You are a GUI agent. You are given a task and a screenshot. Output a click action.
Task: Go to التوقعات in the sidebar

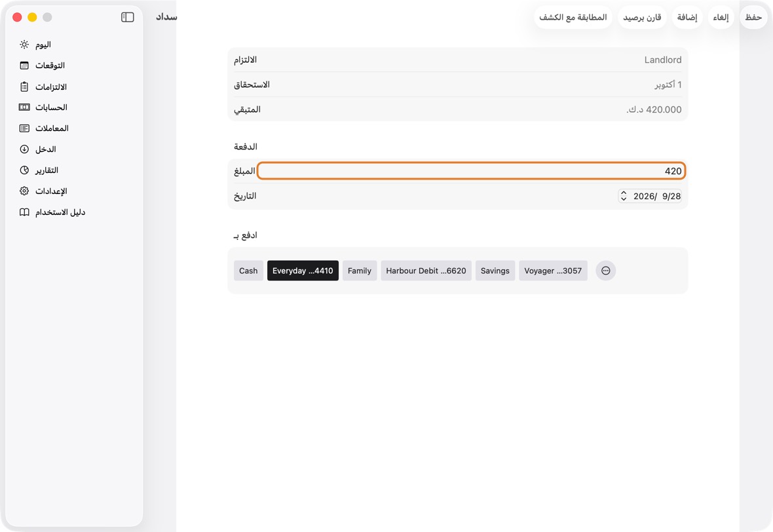point(74,66)
